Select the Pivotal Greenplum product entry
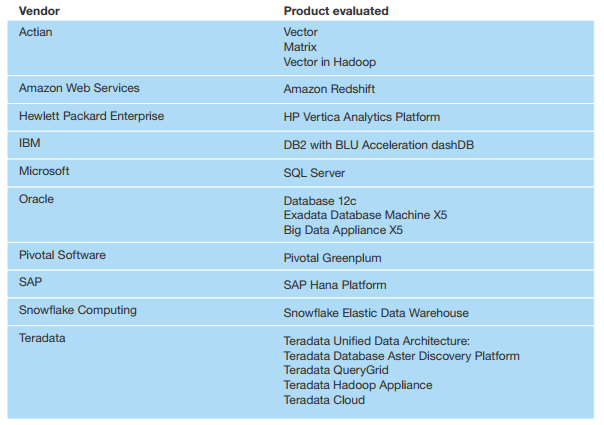 click(x=332, y=258)
